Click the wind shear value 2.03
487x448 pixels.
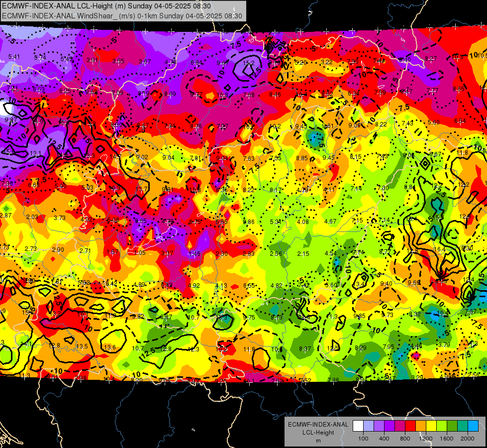coord(32,217)
